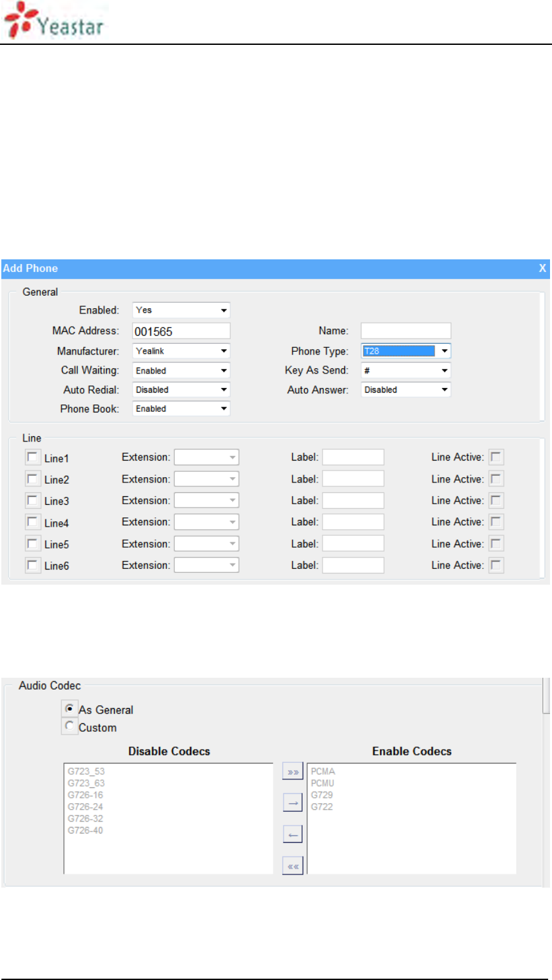
Task: Click single left arrow codec button
Action: 292,835
